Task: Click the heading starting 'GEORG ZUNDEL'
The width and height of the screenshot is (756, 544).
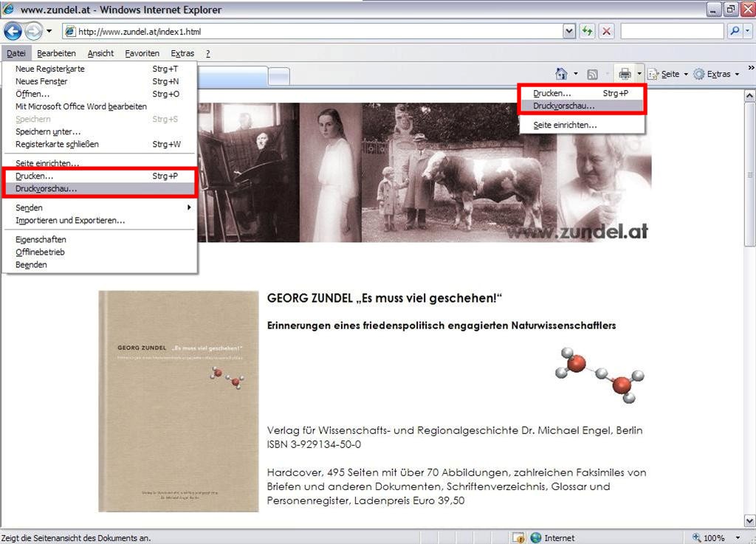Action: pos(384,298)
